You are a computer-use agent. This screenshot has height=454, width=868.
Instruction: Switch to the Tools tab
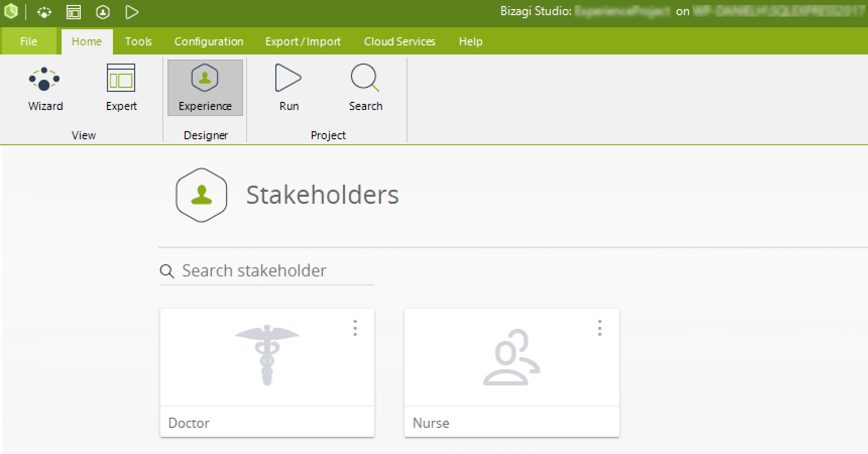138,41
